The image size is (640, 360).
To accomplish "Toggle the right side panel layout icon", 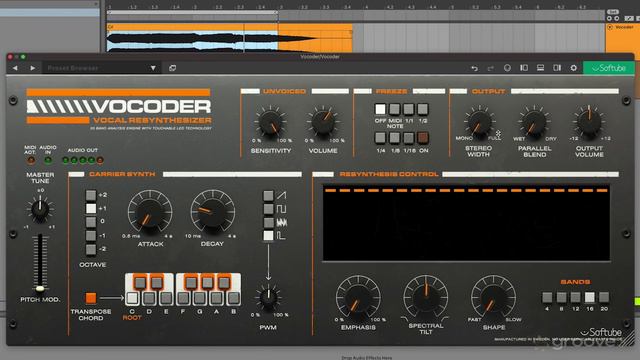I will click(x=557, y=68).
